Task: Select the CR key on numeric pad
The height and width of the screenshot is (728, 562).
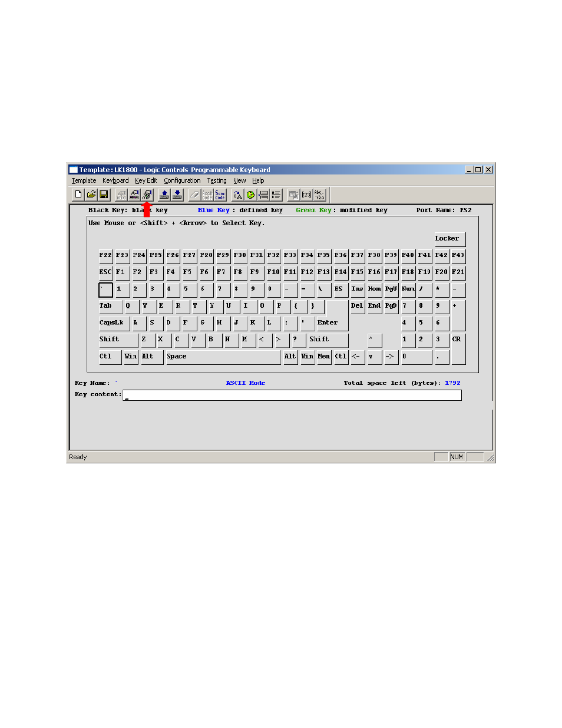Action: [x=458, y=348]
